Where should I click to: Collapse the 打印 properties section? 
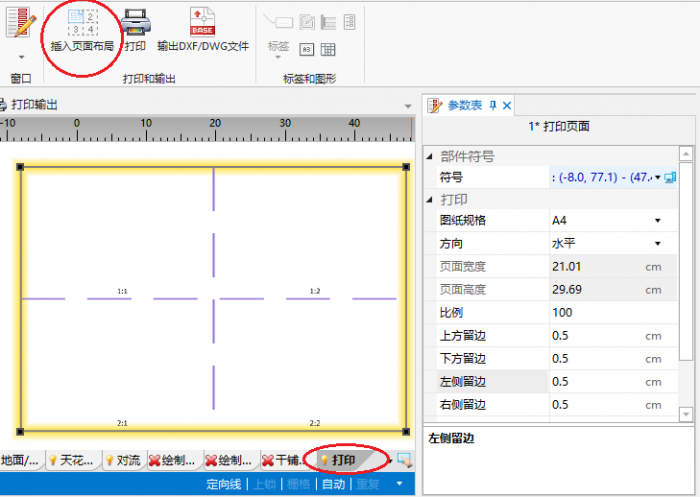tap(430, 199)
